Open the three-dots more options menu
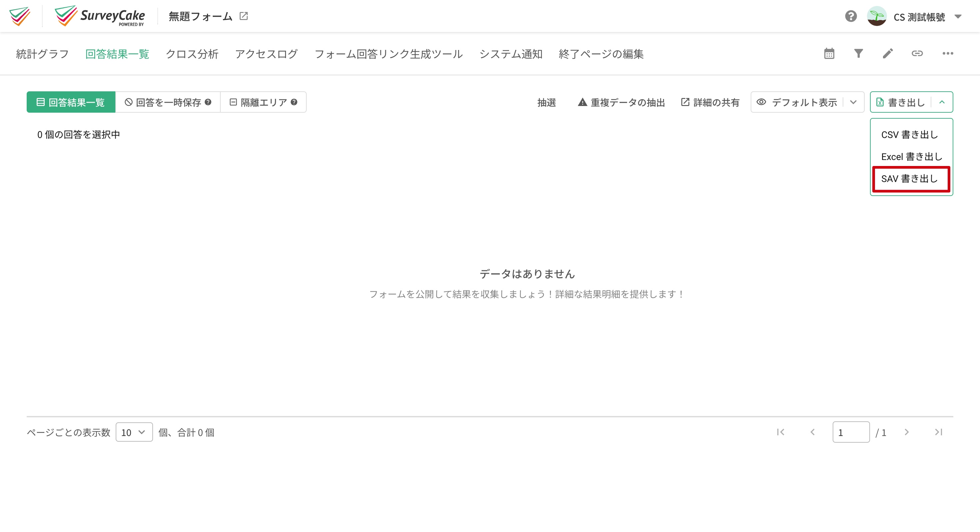Screen dimensions: 980x532 pos(947,53)
